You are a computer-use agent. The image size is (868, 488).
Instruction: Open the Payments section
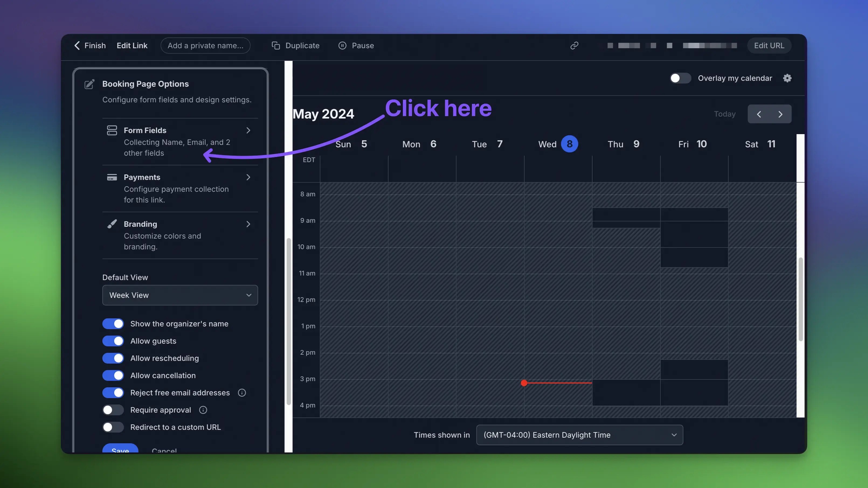pos(180,188)
